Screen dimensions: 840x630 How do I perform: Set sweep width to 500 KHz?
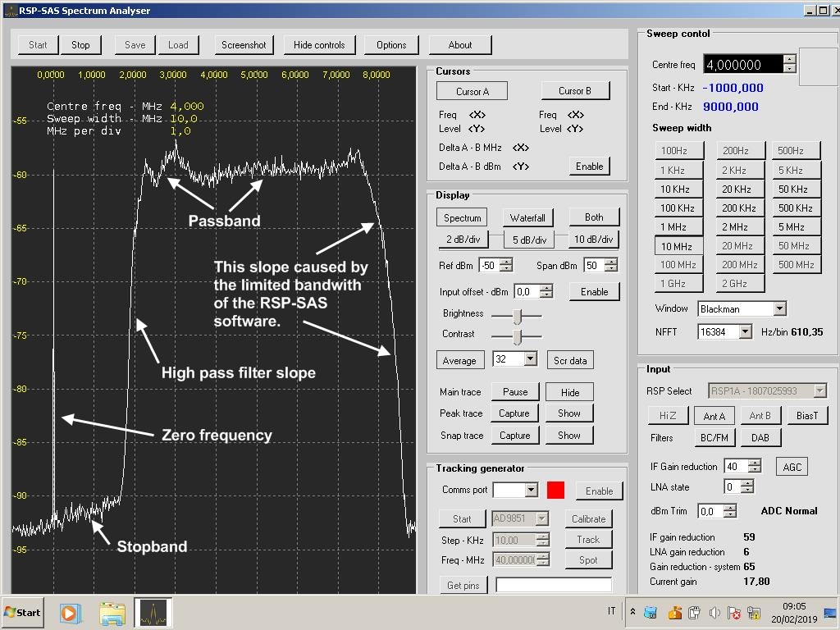(x=796, y=208)
